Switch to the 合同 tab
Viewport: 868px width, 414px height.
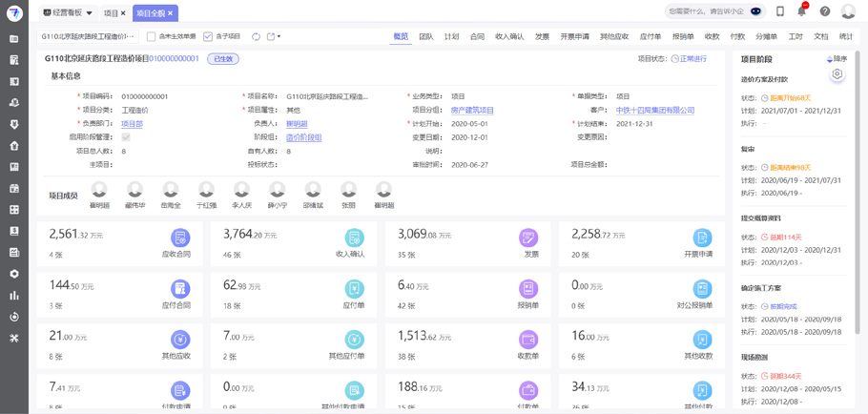(x=476, y=37)
